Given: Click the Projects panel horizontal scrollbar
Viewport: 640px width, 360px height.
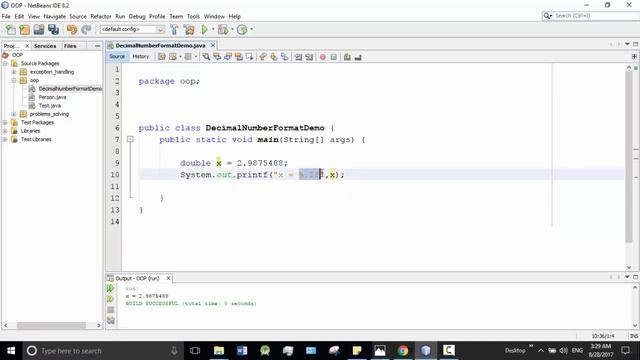Looking at the screenshot, I should (x=51, y=325).
